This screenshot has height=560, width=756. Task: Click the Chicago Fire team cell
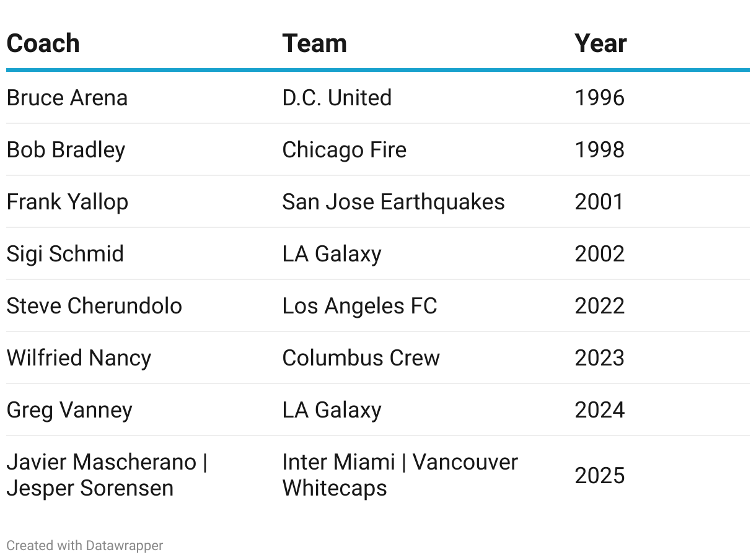click(x=344, y=150)
